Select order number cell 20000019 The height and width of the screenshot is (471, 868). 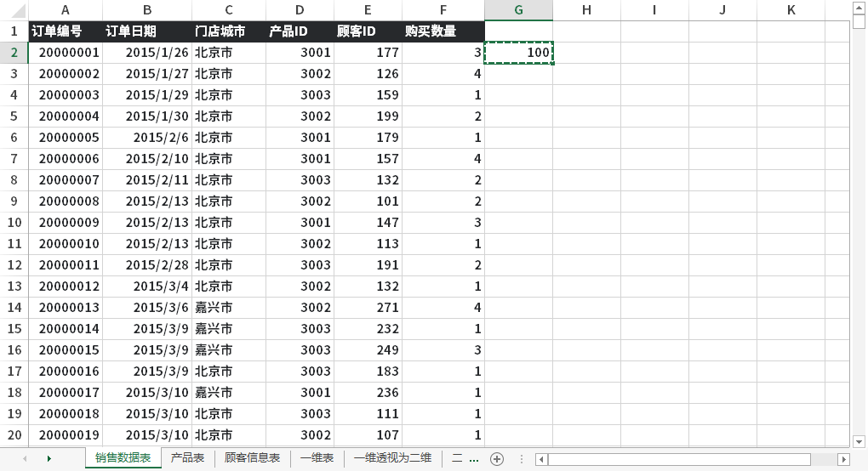coord(66,435)
